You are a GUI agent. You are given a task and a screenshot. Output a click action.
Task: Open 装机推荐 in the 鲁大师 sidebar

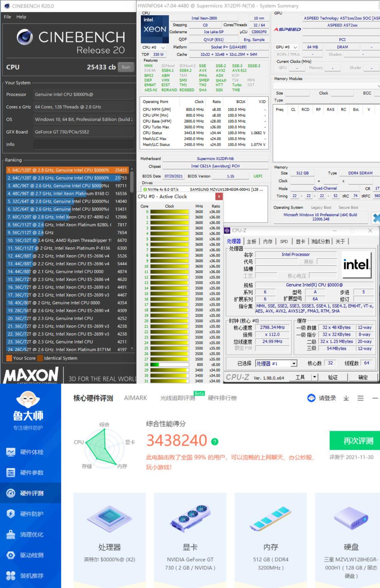click(x=30, y=576)
